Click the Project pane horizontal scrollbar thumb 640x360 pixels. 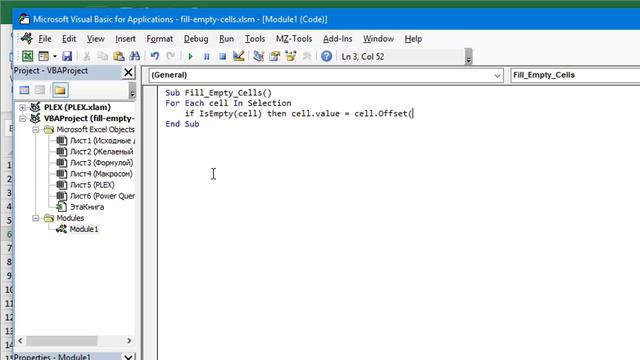[x=62, y=340]
